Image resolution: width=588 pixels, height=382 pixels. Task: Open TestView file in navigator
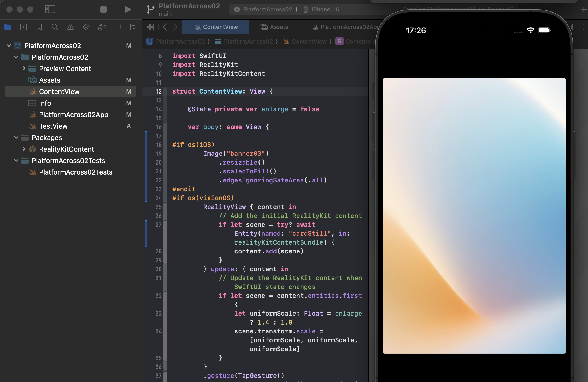pyautogui.click(x=53, y=126)
